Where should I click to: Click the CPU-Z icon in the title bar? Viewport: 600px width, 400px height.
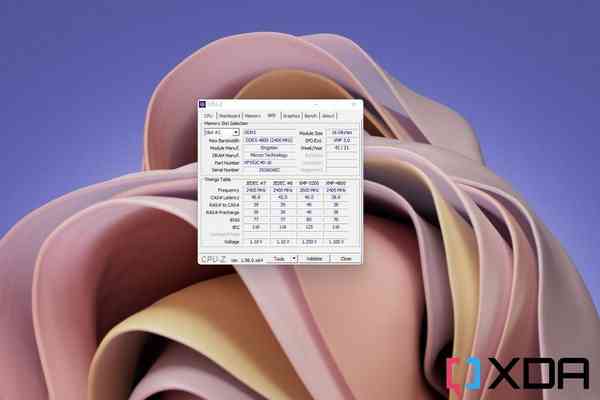tap(203, 103)
